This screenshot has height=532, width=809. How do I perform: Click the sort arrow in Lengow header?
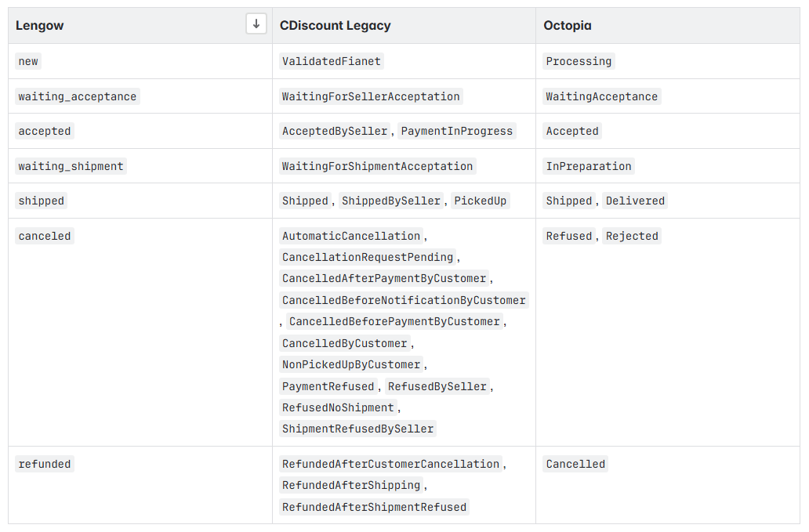(x=256, y=24)
